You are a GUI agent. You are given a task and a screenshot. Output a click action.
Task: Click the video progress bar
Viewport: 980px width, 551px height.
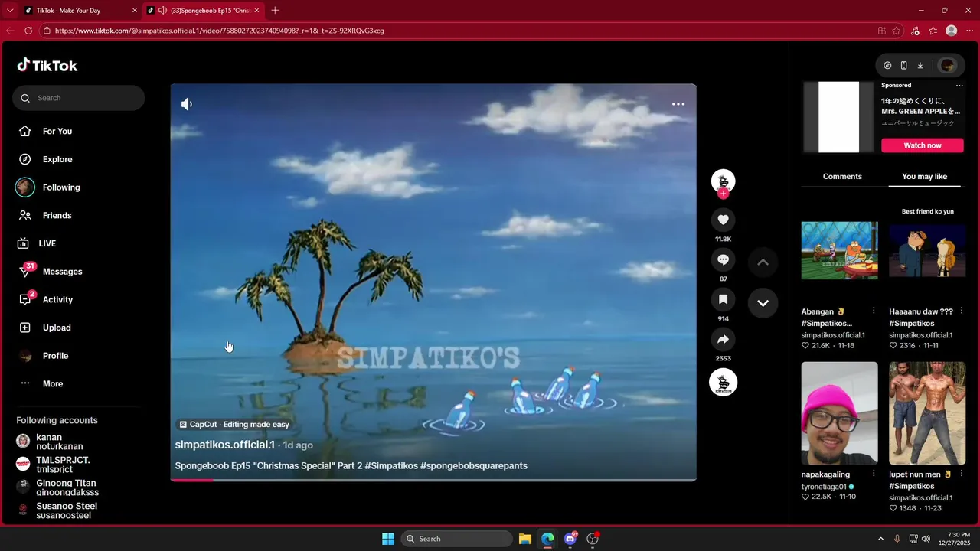pyautogui.click(x=433, y=480)
